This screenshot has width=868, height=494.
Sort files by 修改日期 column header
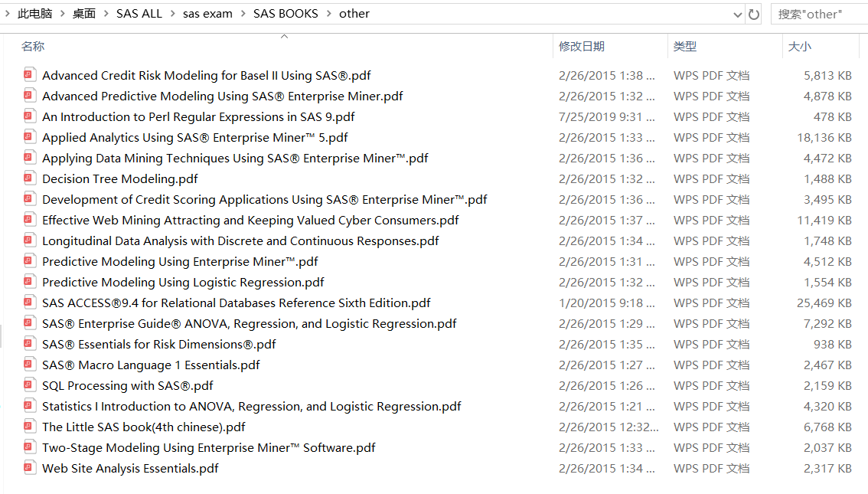[582, 47]
